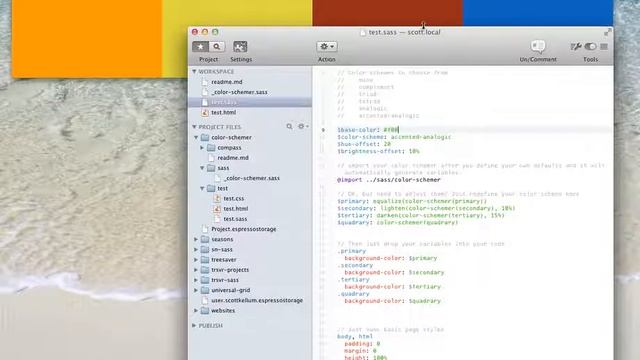Show the navigator list icon in Tools
The width and height of the screenshot is (640, 360).
pos(604,47)
